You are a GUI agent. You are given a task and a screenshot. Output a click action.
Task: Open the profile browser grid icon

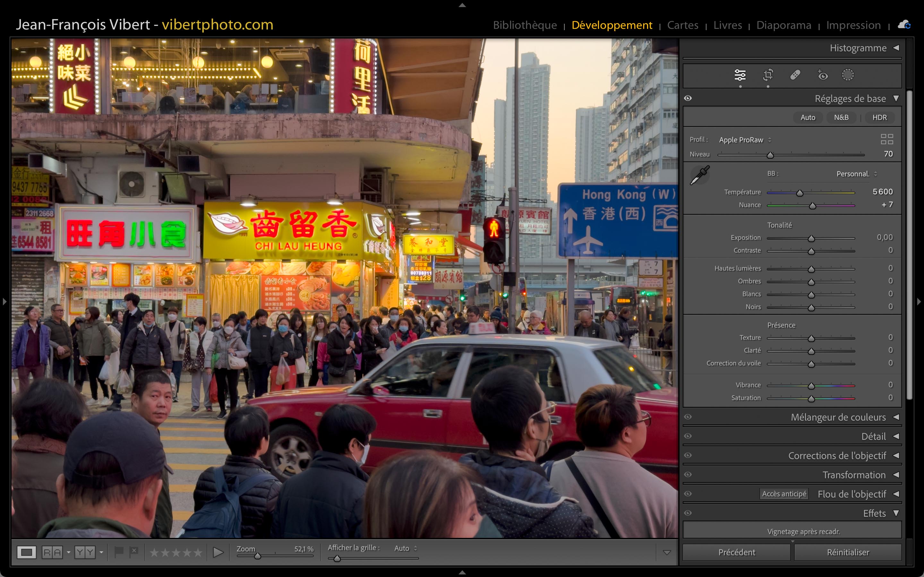pyautogui.click(x=886, y=139)
